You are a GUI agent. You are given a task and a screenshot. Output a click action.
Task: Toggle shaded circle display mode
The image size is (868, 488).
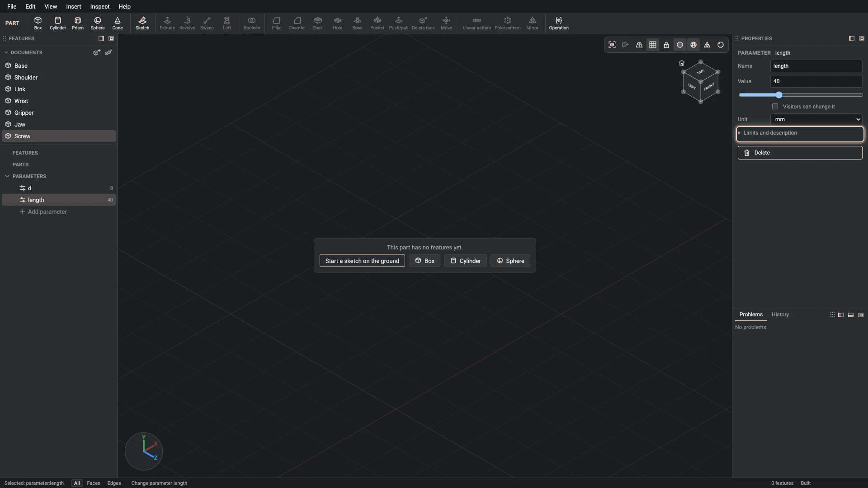tap(680, 45)
